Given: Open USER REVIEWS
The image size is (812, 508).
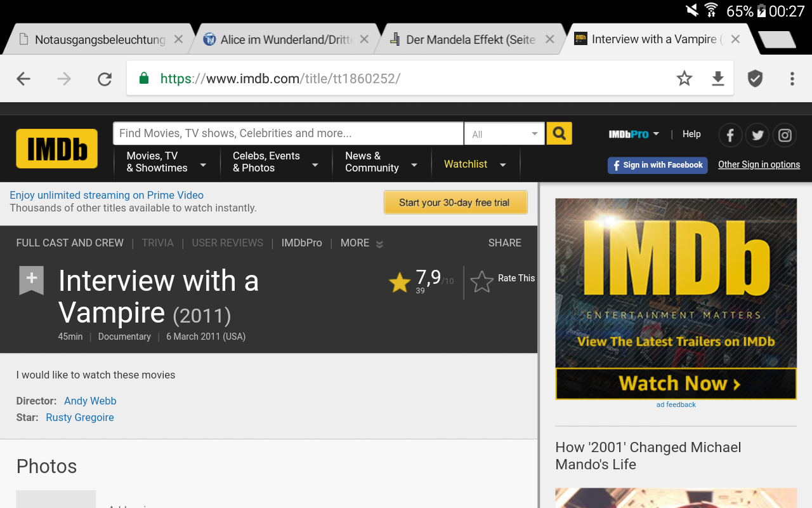Looking at the screenshot, I should click(x=227, y=243).
